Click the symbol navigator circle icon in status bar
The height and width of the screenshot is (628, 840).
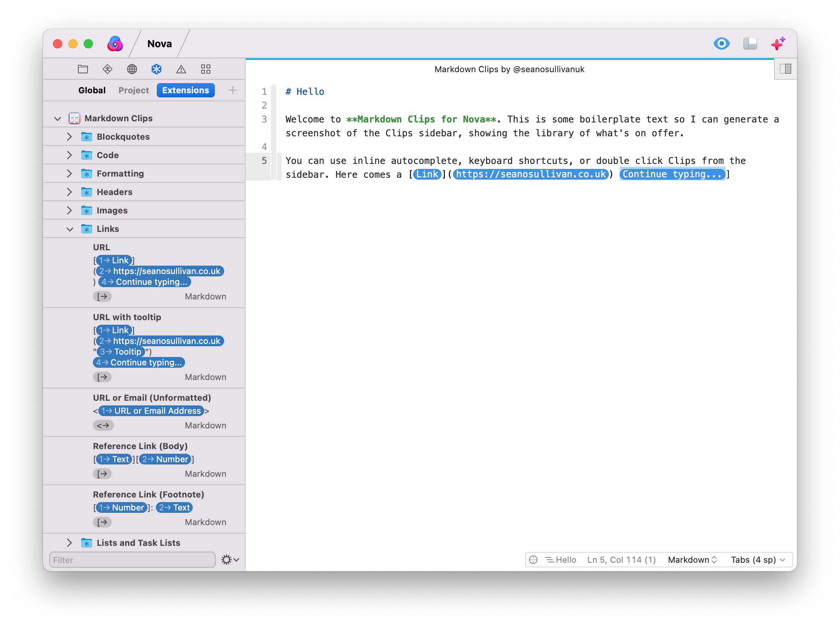tap(533, 560)
